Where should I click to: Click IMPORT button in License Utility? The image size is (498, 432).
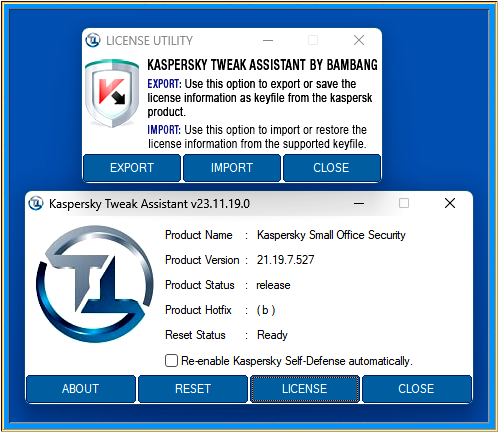point(232,168)
